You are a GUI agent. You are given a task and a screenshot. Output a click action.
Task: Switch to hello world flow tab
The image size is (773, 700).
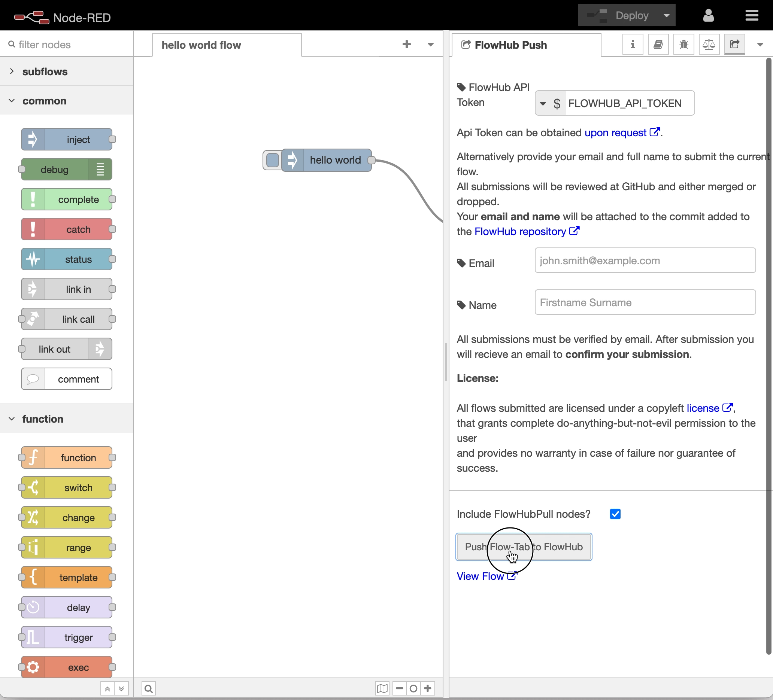pyautogui.click(x=227, y=45)
